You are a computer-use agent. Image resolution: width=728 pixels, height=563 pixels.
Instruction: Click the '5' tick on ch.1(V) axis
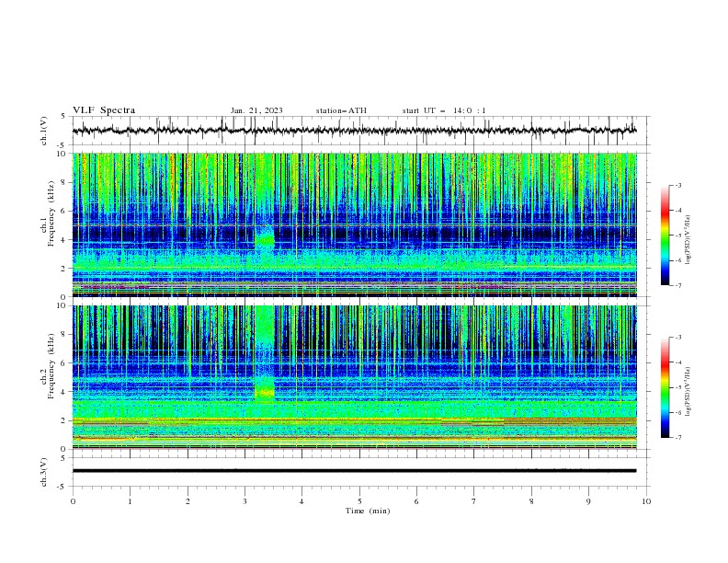point(63,116)
